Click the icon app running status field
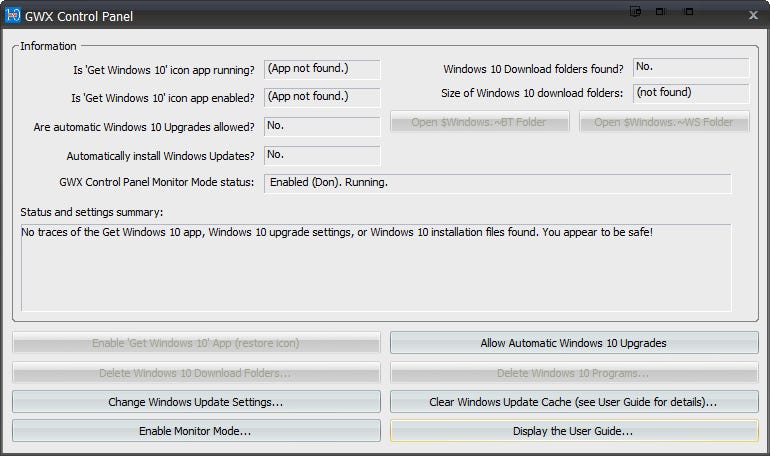The width and height of the screenshot is (770, 456). [322, 69]
